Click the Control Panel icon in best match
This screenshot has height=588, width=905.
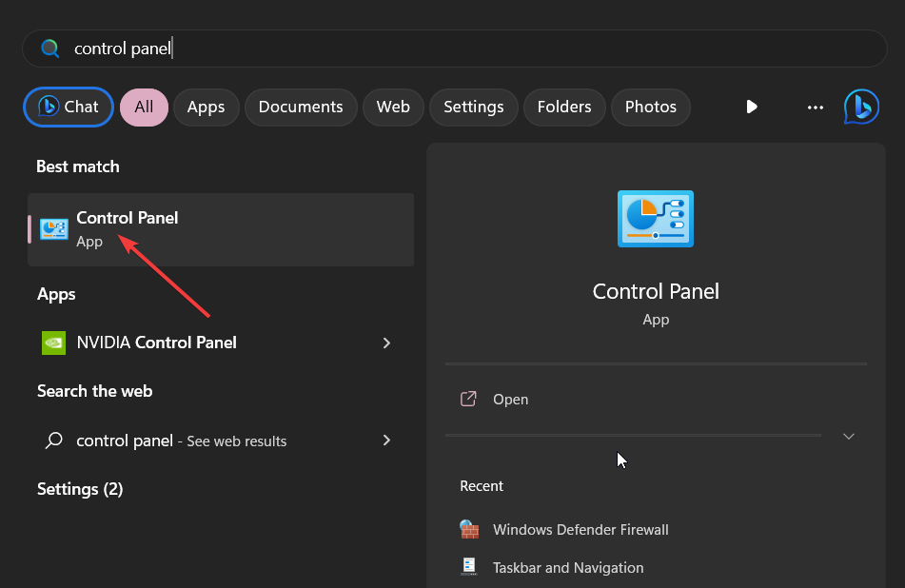pyautogui.click(x=54, y=229)
